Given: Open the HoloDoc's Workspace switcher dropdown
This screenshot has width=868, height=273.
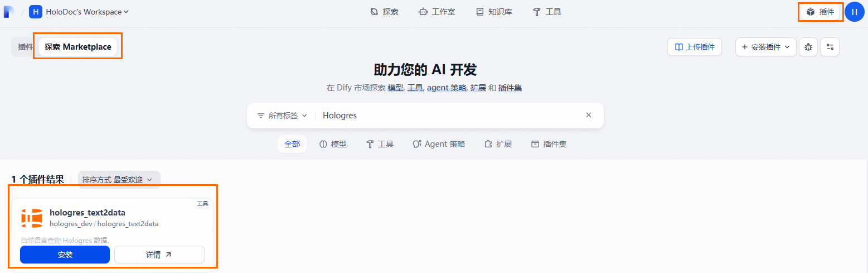Looking at the screenshot, I should [79, 12].
